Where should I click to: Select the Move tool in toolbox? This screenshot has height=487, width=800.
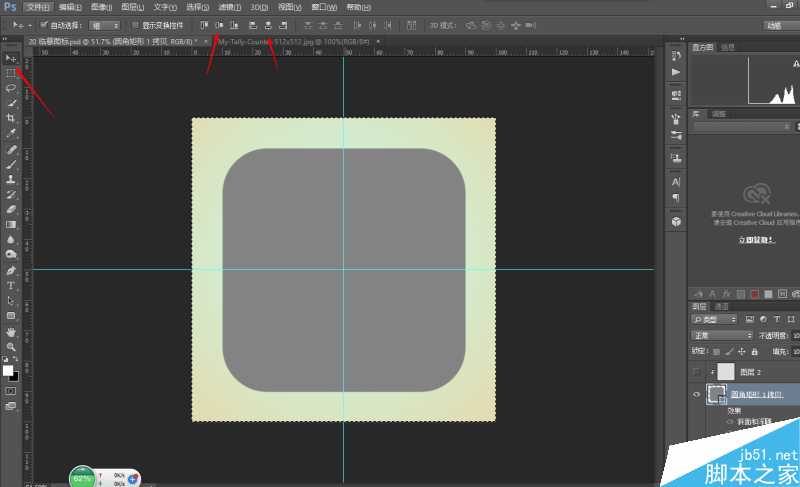pos(11,59)
